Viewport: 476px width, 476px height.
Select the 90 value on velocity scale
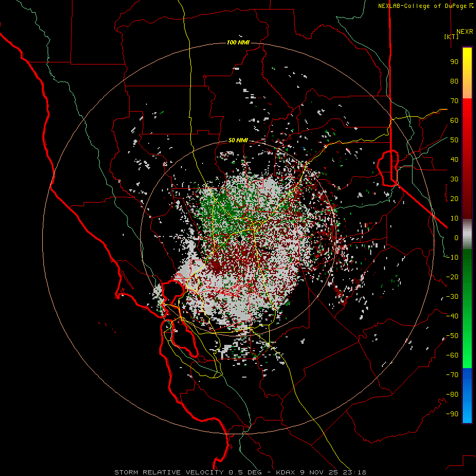coord(454,62)
